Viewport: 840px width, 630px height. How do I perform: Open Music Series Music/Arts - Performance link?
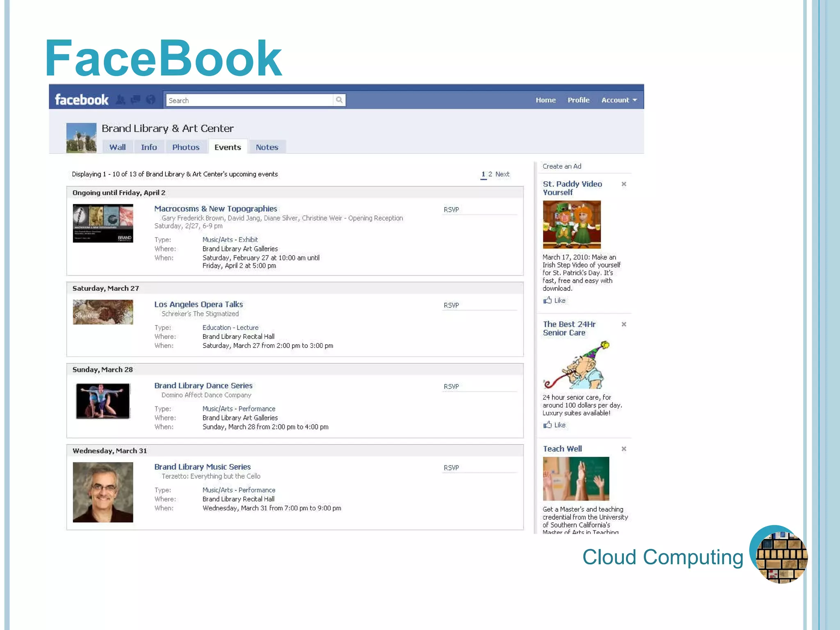click(239, 490)
